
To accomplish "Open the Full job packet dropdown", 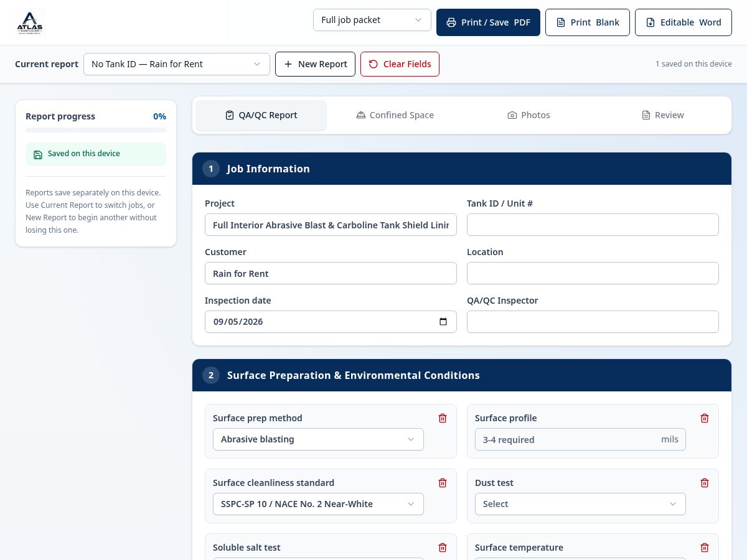I will (372, 20).
